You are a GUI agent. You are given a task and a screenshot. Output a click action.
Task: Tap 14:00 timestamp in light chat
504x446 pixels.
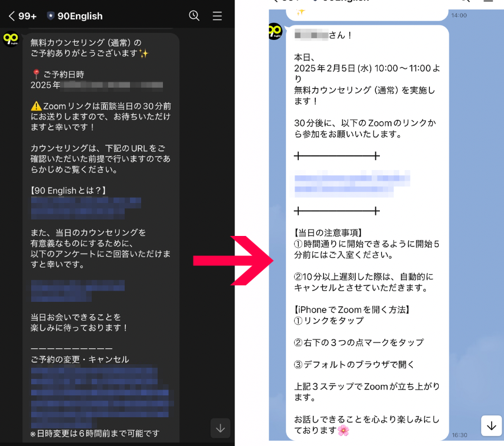point(459,15)
